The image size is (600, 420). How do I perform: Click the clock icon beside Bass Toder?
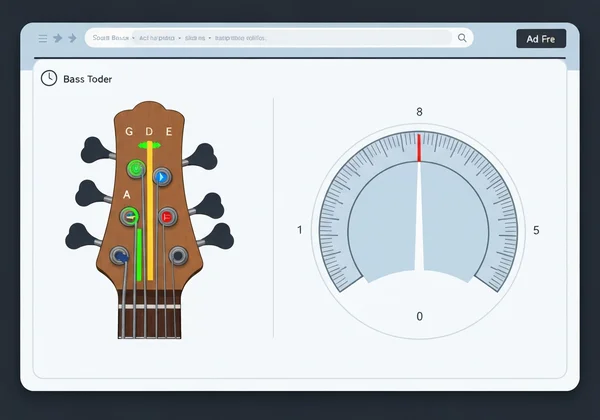[x=48, y=78]
